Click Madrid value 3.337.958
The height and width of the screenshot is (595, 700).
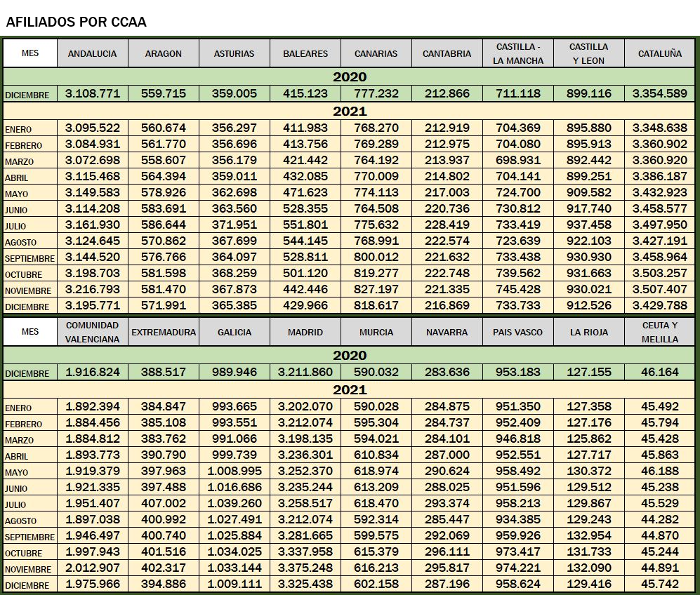click(x=305, y=551)
